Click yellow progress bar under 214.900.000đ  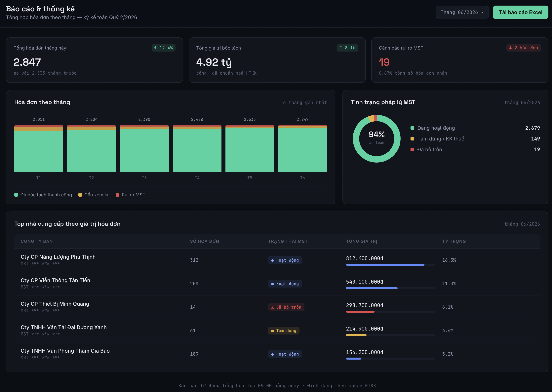pyautogui.click(x=356, y=335)
